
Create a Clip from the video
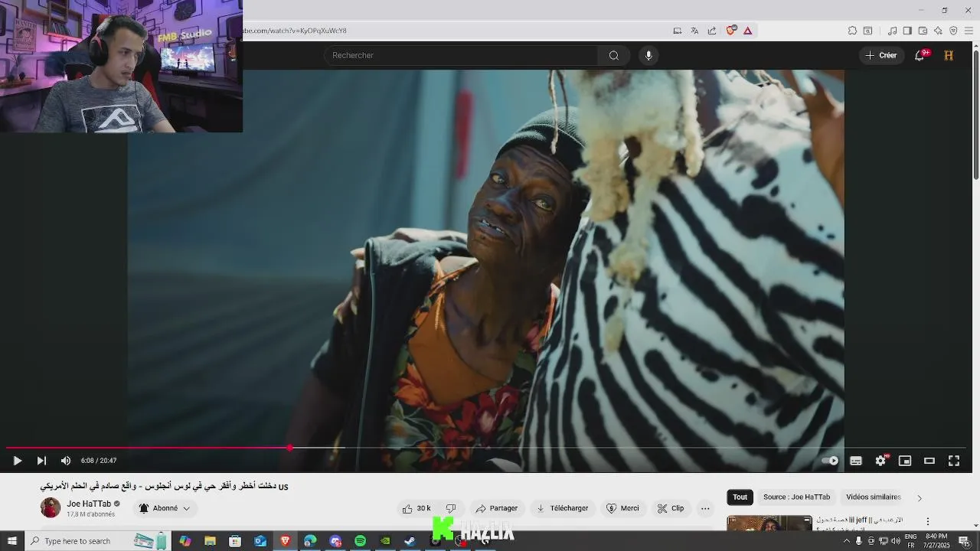670,508
